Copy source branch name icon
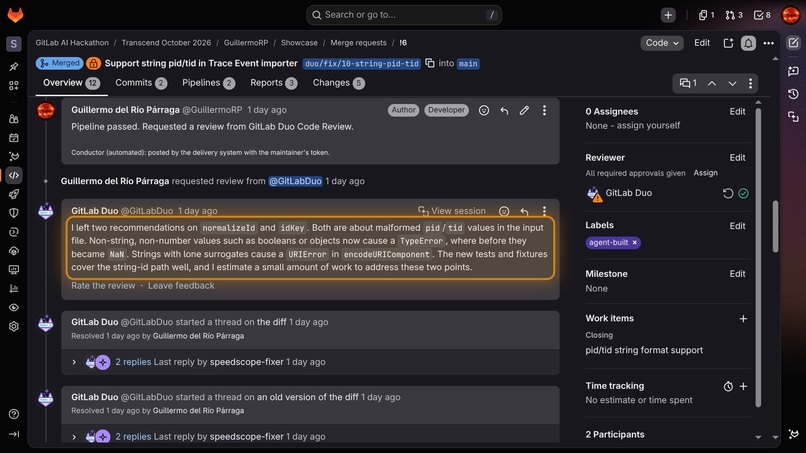 [x=430, y=63]
